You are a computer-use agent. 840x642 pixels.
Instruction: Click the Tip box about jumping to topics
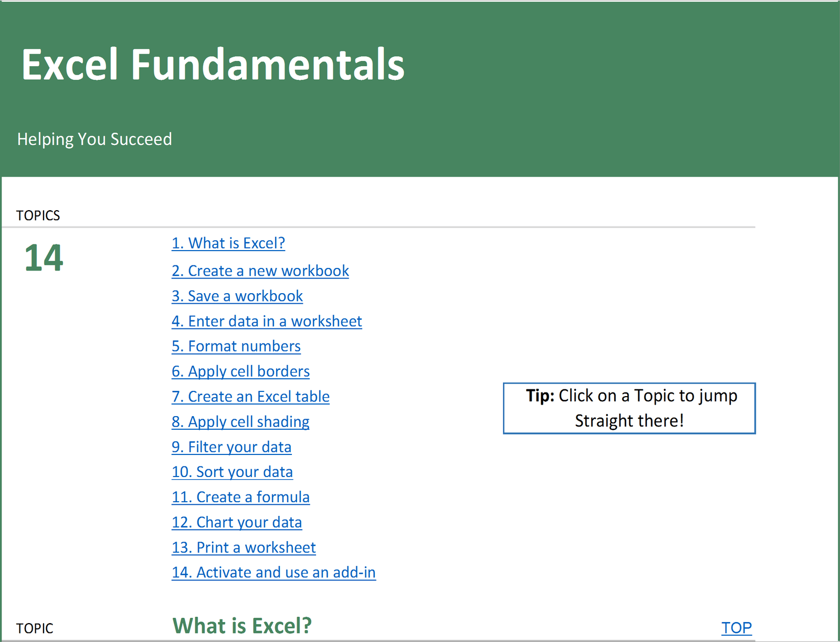[x=629, y=408]
